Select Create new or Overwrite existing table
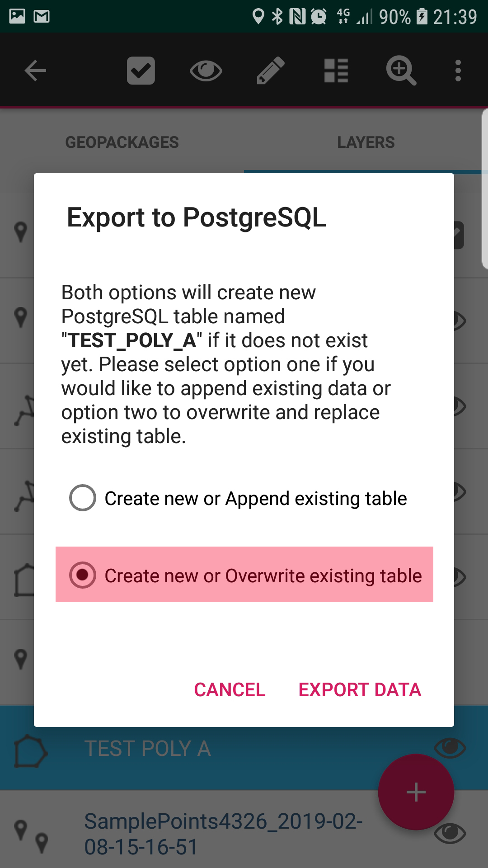This screenshot has height=868, width=488. coord(83,575)
